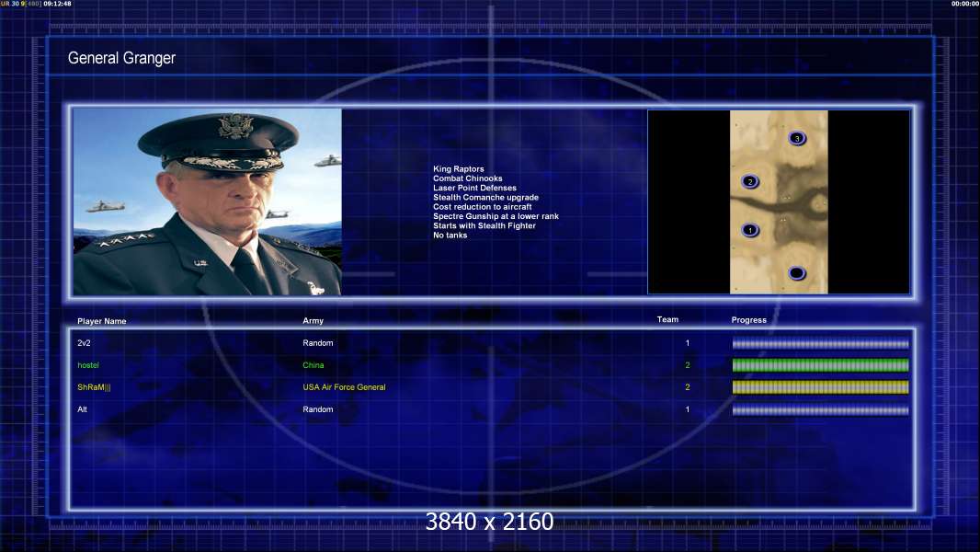
Task: Click team number for ShRaM|||
Action: pos(688,387)
